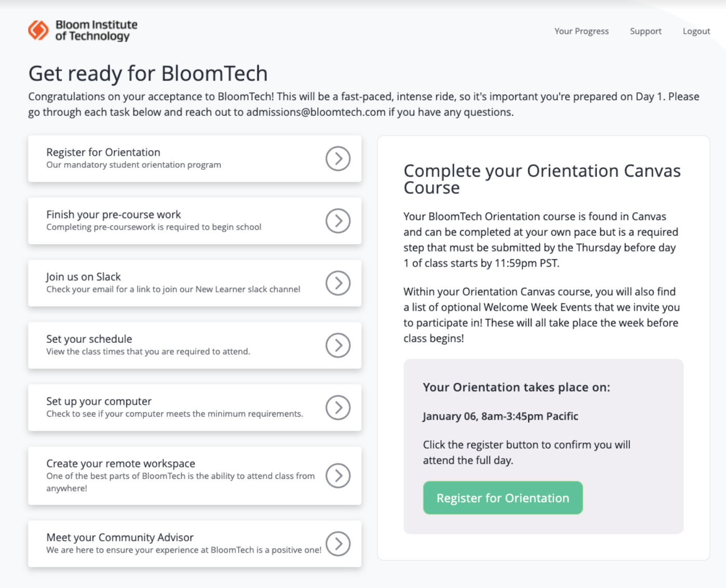The image size is (726, 588).
Task: Open the Join us on Slack arrow
Action: click(338, 283)
